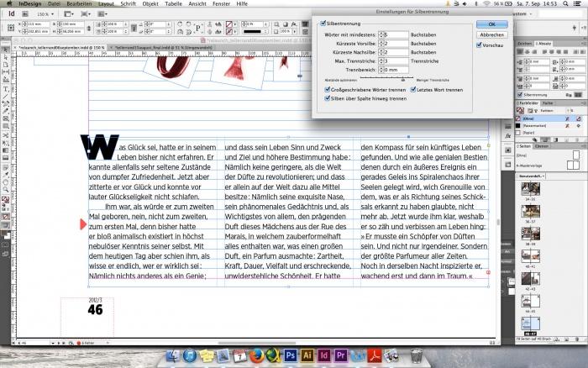588x368 pixels.
Task: Select the Gap tool
Action: (6, 72)
